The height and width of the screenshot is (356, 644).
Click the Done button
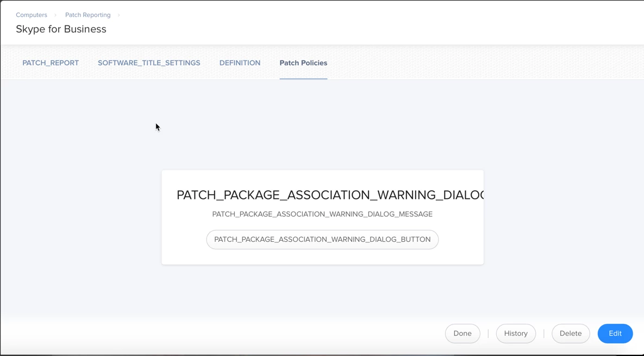coord(462,333)
